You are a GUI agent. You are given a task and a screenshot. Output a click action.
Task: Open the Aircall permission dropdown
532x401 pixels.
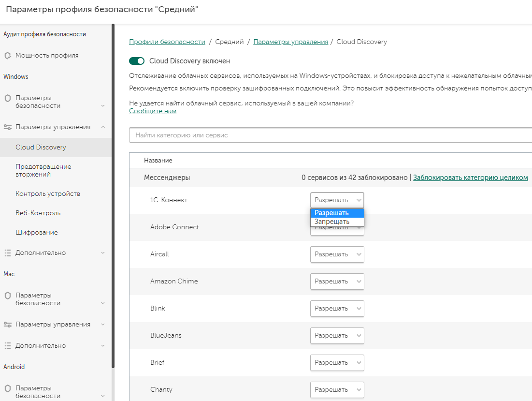pos(337,254)
